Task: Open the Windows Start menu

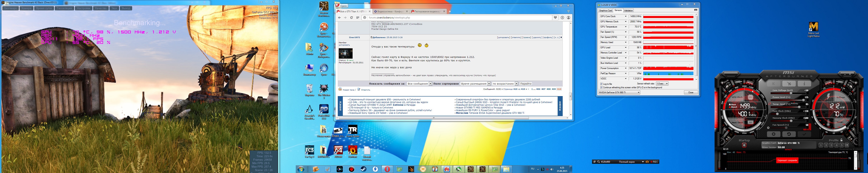Action: pos(301,169)
